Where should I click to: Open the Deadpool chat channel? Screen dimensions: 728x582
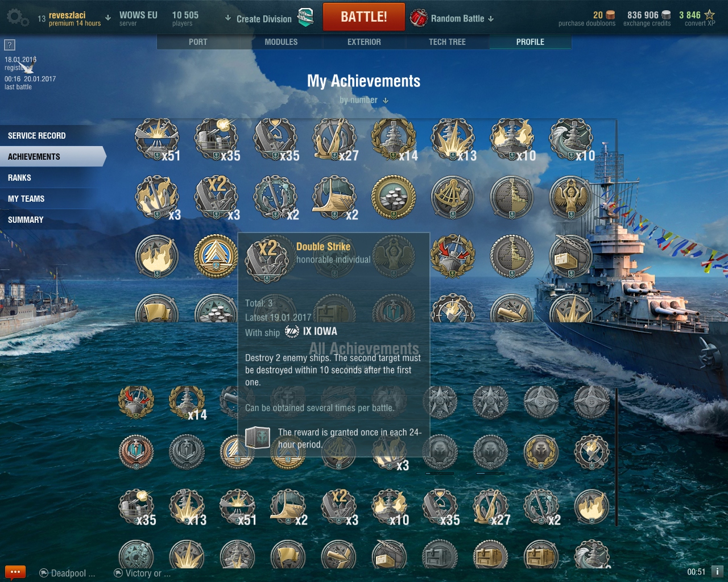click(67, 573)
